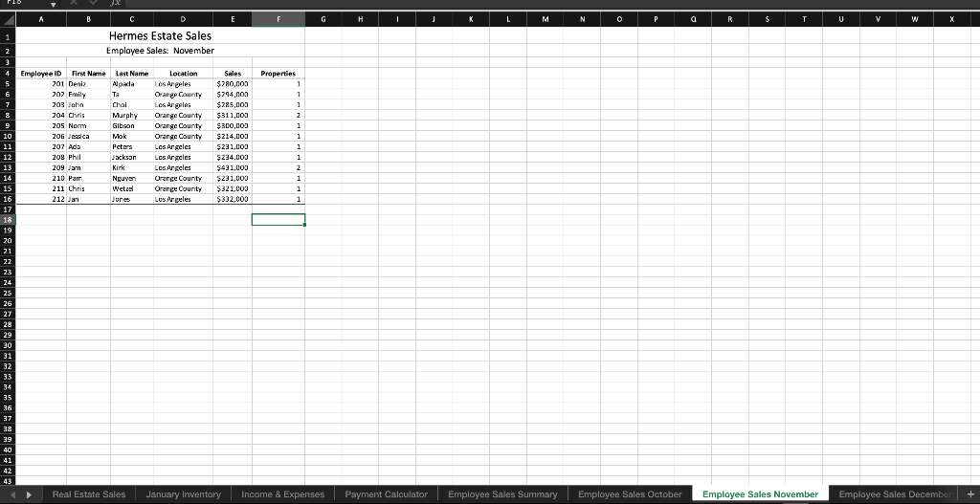This screenshot has width=980, height=504.
Task: Click the last name cell Murphy
Action: click(x=132, y=116)
